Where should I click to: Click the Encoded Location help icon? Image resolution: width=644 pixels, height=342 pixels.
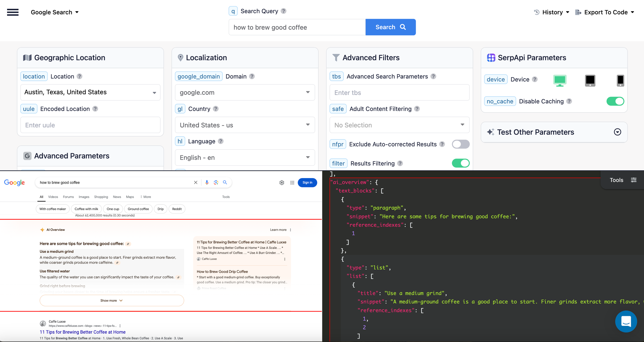point(95,109)
